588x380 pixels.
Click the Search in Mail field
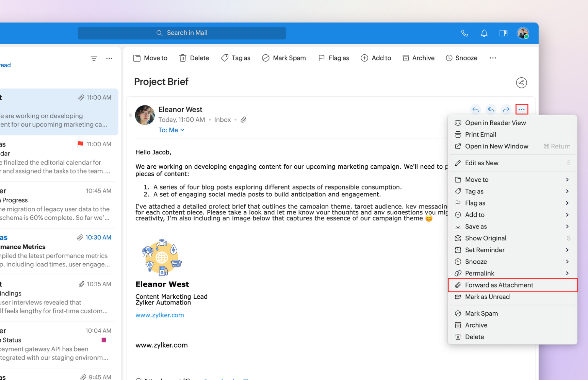point(182,33)
